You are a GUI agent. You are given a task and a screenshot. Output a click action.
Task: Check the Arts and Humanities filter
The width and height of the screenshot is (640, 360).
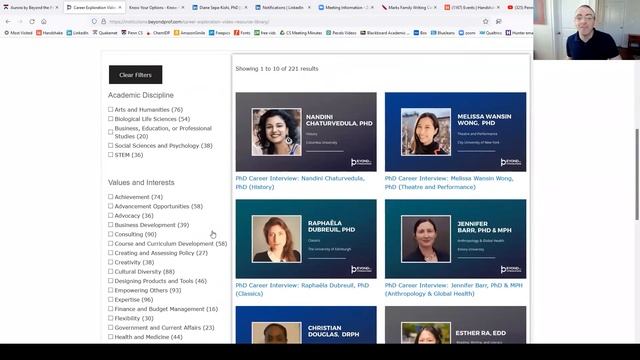[x=110, y=109]
